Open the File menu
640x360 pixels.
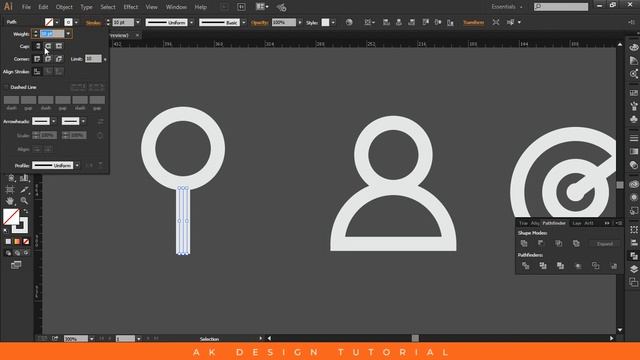click(x=26, y=7)
